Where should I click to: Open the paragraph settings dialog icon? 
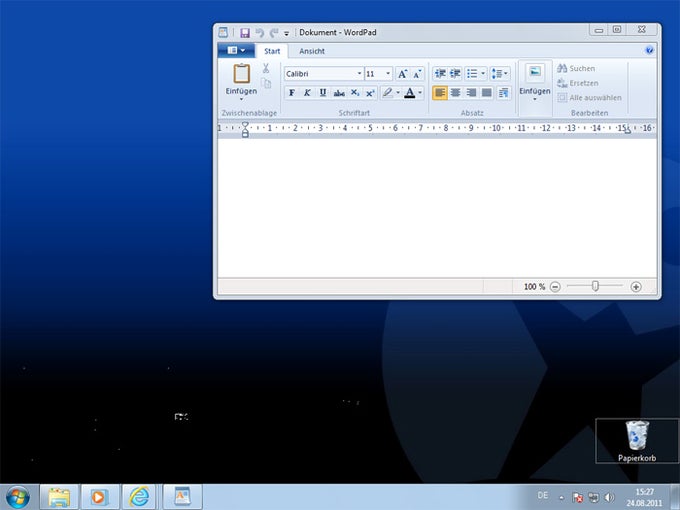[x=503, y=93]
